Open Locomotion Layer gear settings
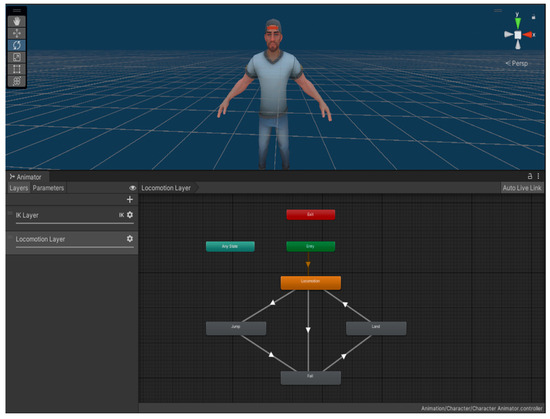This screenshot has width=550, height=419. [130, 238]
